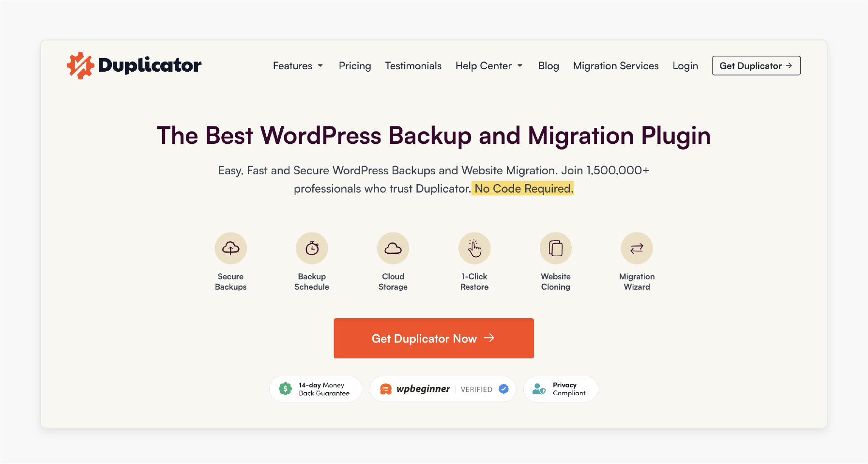Image resolution: width=868 pixels, height=464 pixels.
Task: Click the Website Cloning label
Action: click(556, 282)
